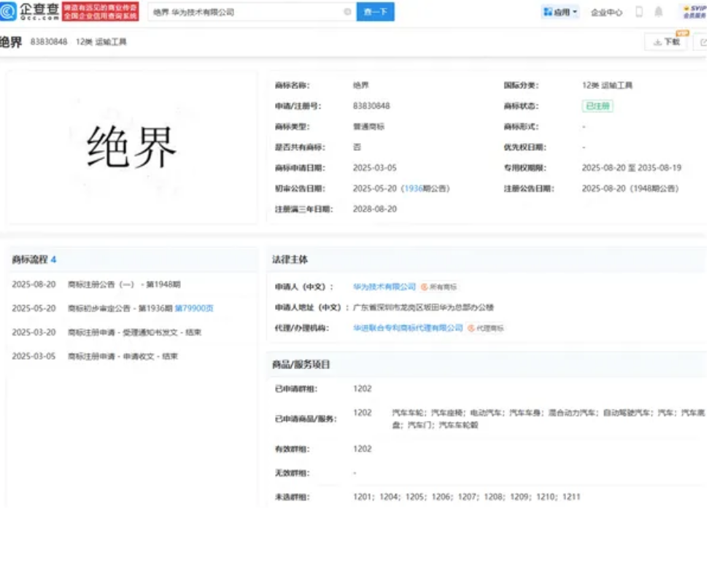This screenshot has width=728, height=569.
Task: Open the Qichacha logo home link
Action: tap(30, 12)
